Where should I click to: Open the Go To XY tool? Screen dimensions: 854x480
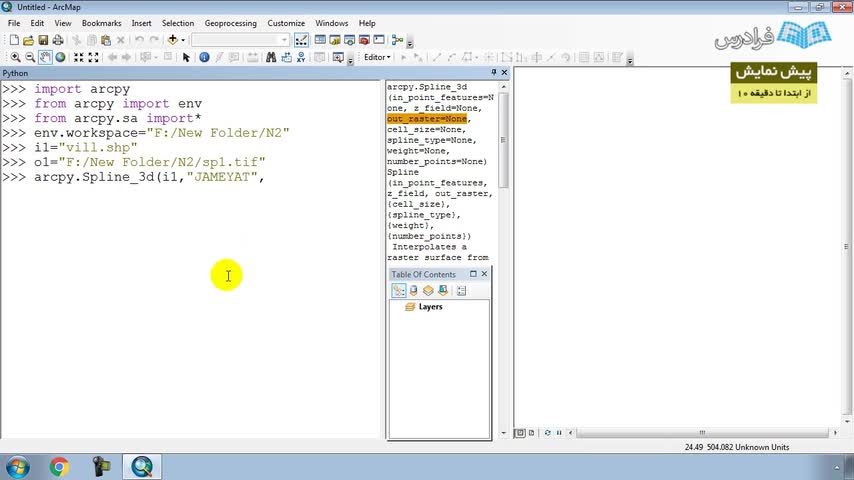(x=301, y=57)
